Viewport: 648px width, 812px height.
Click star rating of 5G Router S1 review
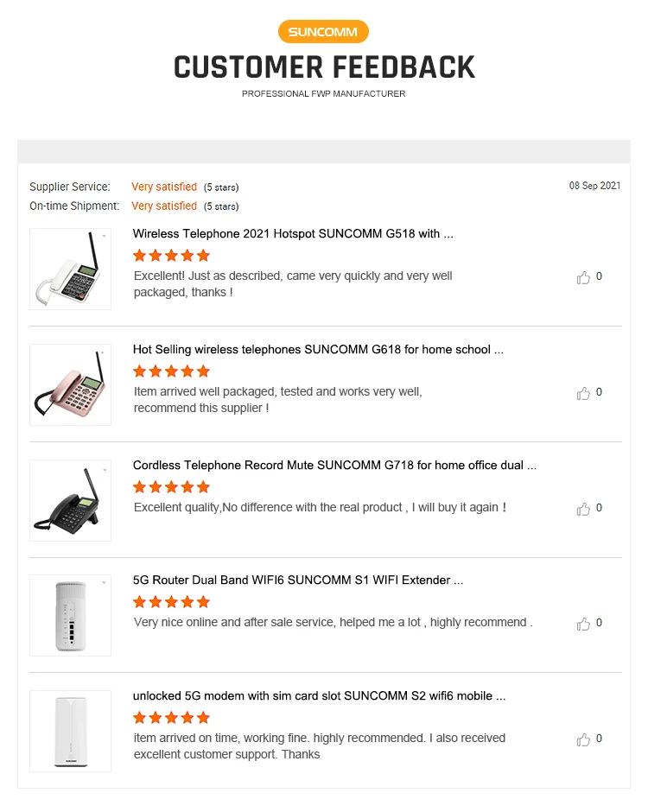tap(171, 602)
